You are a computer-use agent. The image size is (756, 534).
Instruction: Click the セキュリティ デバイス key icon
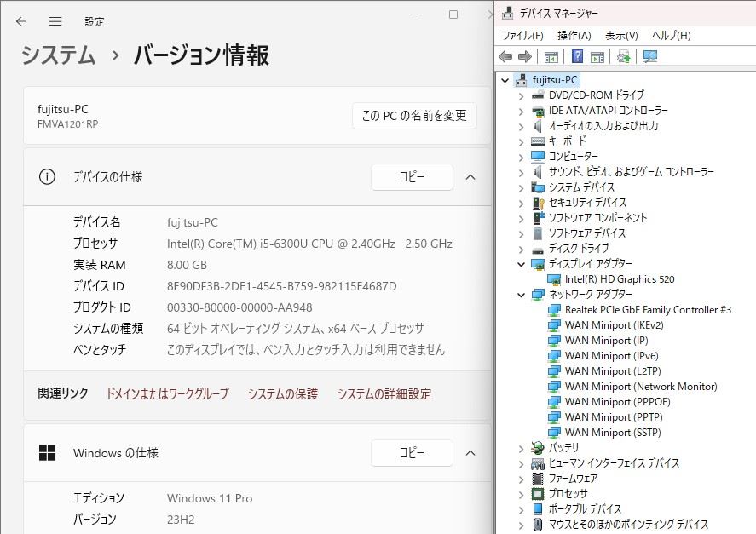click(538, 203)
